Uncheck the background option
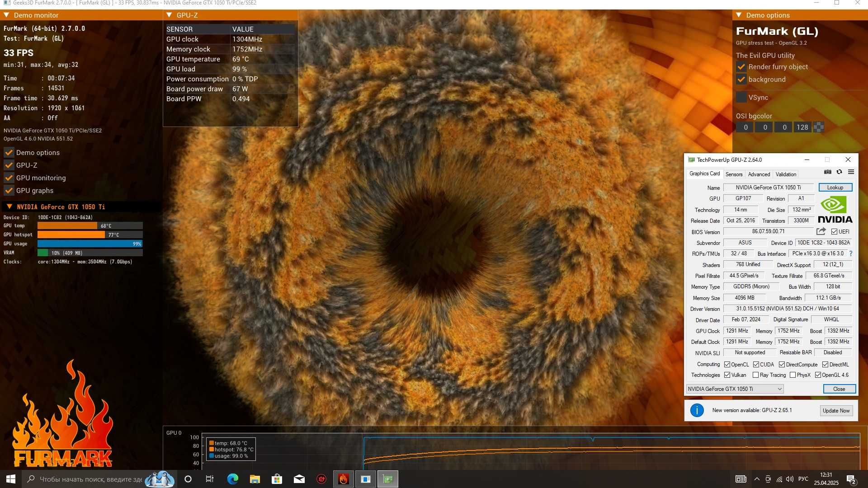The width and height of the screenshot is (868, 488). pyautogui.click(x=741, y=79)
